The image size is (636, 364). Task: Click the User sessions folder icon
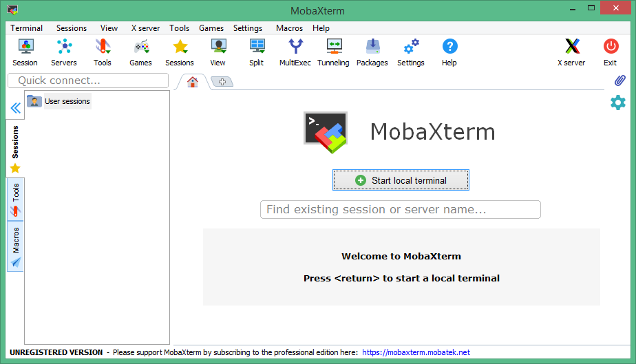coord(34,101)
